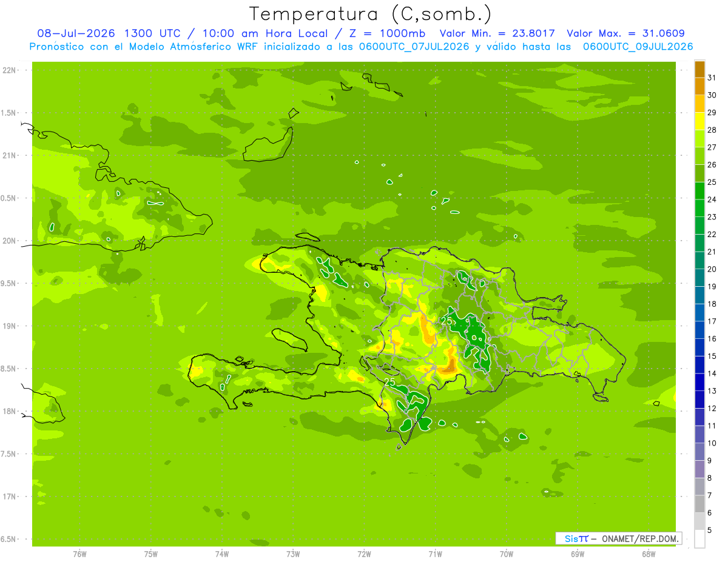Click the legend value '18'
Viewport: 728px width, 562px height.
click(x=712, y=304)
